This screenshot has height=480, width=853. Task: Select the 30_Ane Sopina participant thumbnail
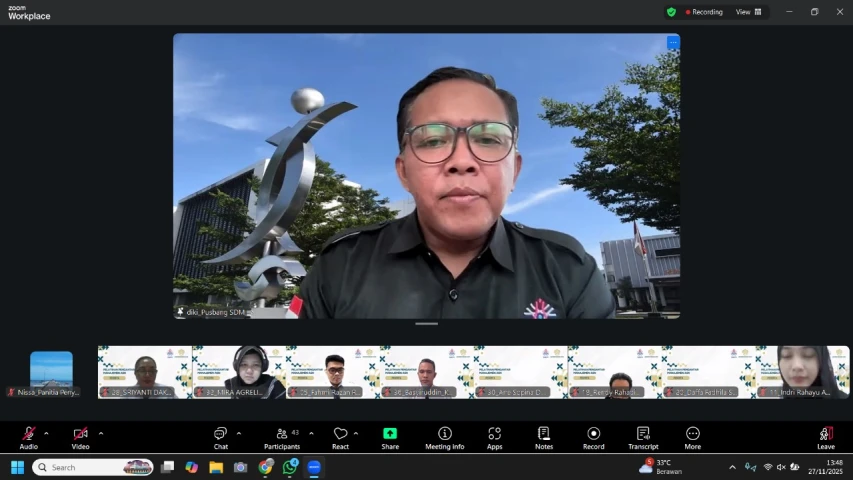coord(521,372)
